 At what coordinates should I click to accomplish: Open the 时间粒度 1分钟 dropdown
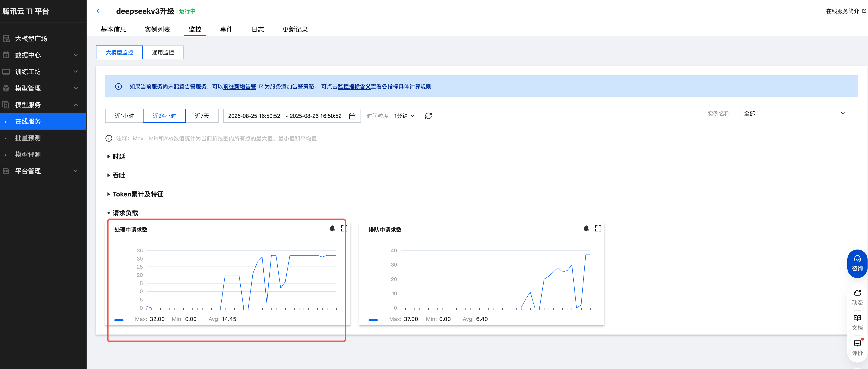click(x=404, y=116)
